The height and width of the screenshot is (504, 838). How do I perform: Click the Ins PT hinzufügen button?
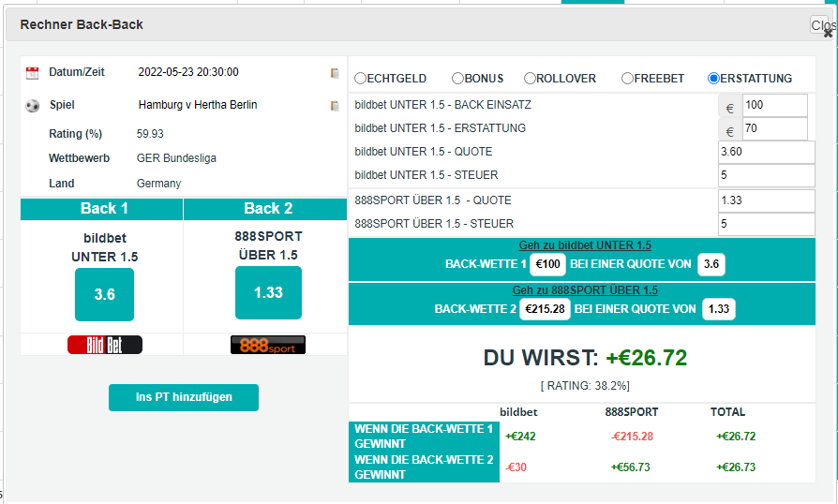[x=184, y=397]
